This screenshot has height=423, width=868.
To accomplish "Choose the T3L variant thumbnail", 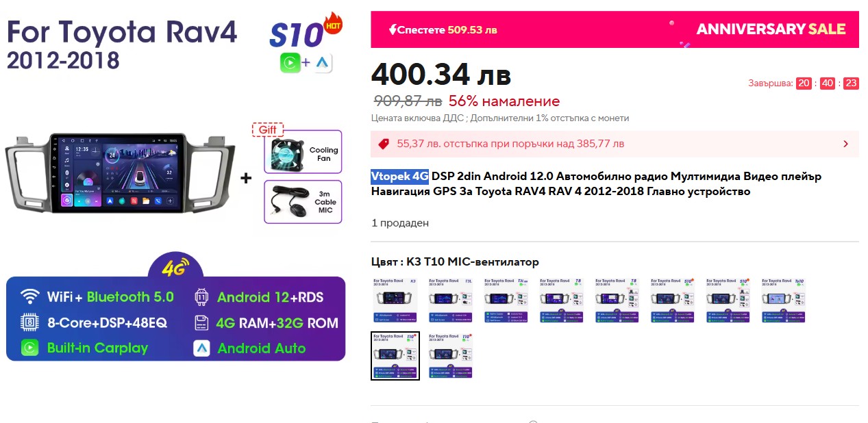I will (x=450, y=300).
